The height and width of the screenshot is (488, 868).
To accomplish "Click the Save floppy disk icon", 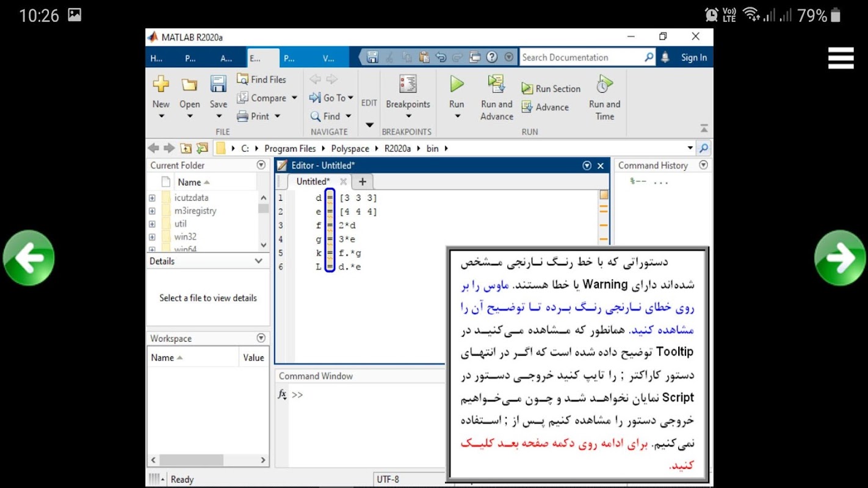I will coord(219,84).
